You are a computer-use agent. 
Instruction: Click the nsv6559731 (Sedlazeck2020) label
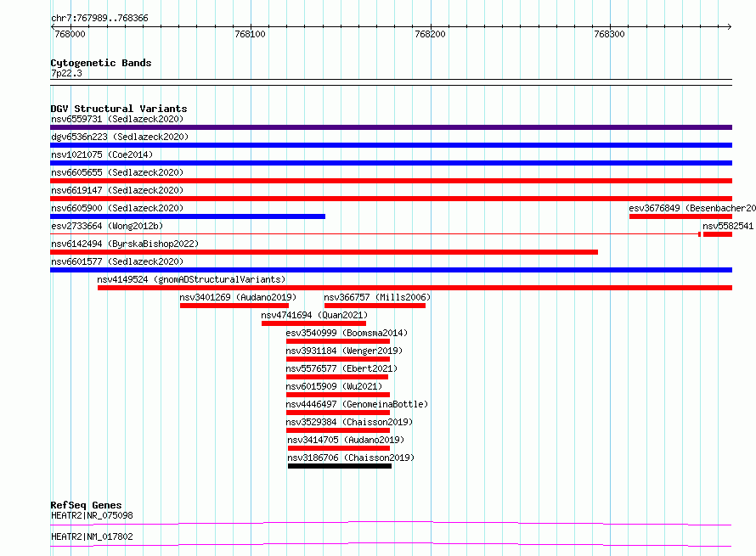coord(117,119)
